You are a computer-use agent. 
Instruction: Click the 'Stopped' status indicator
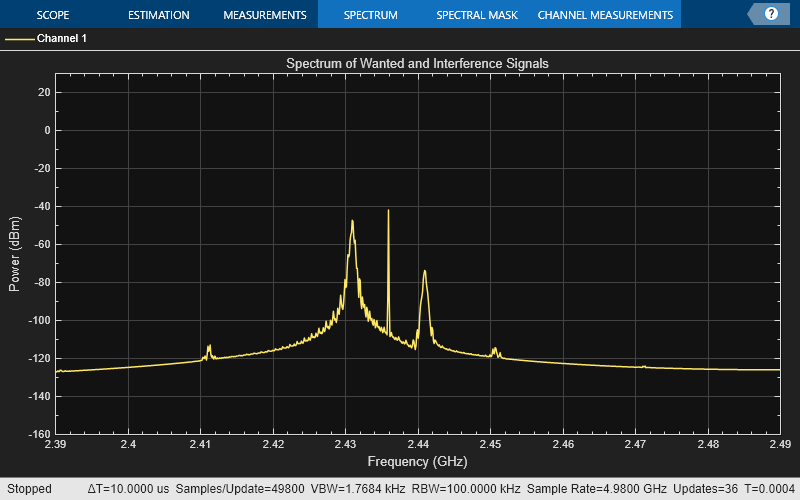(x=29, y=489)
